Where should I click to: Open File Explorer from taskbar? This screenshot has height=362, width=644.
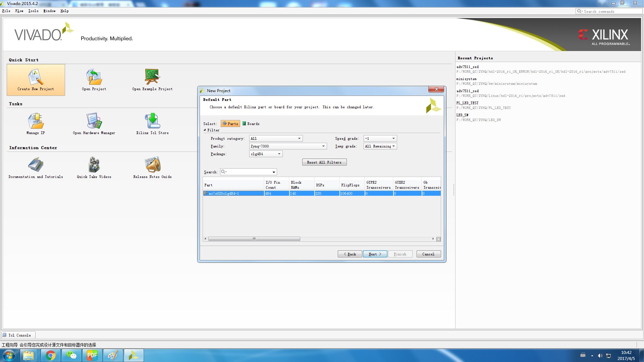[x=29, y=355]
